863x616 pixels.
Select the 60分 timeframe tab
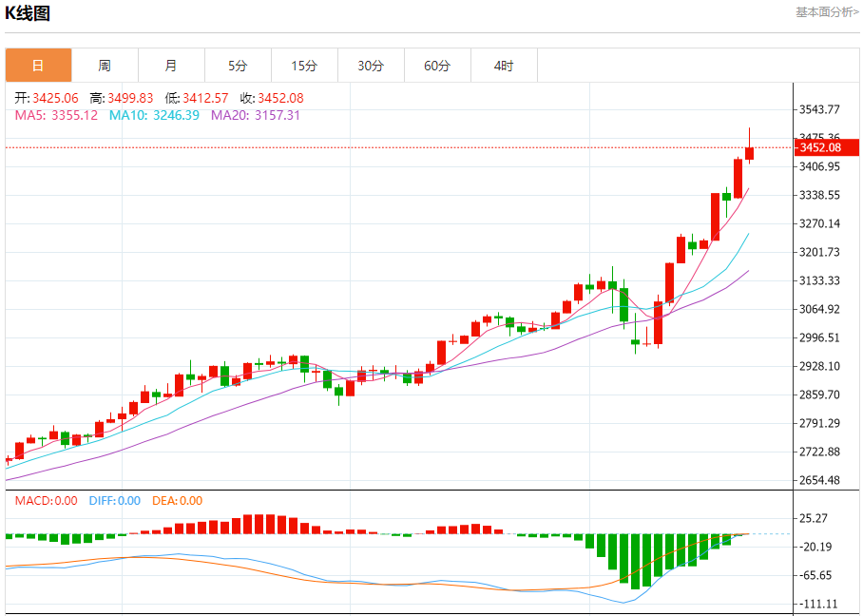[437, 66]
